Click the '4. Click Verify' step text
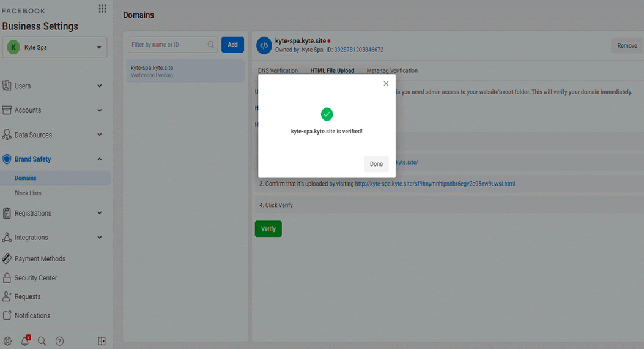 tap(276, 205)
